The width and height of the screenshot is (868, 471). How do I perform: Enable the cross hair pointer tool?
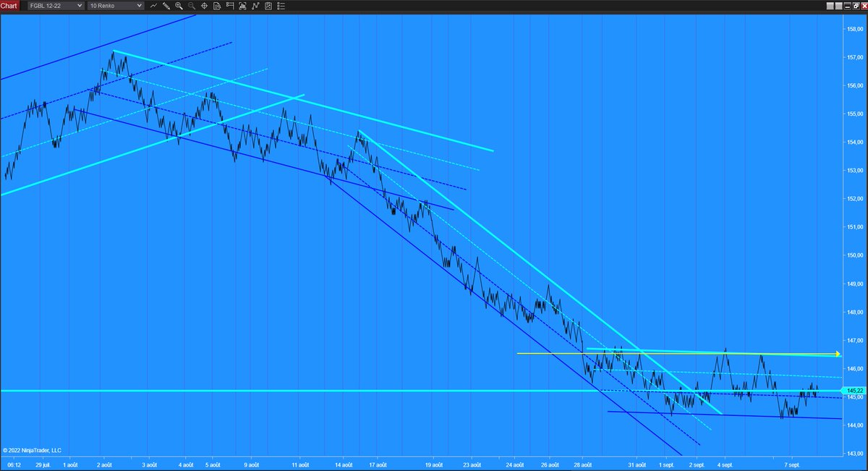[204, 6]
